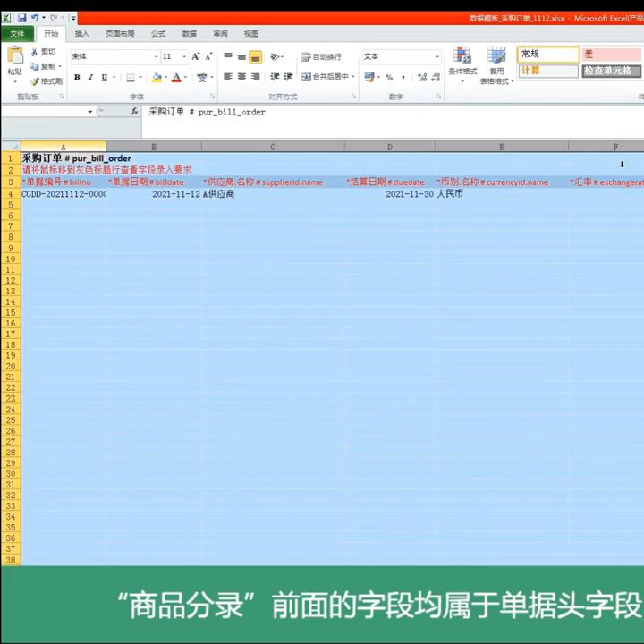This screenshot has width=644, height=644.
Task: Click the Save icon in quick access toolbar
Action: point(21,18)
